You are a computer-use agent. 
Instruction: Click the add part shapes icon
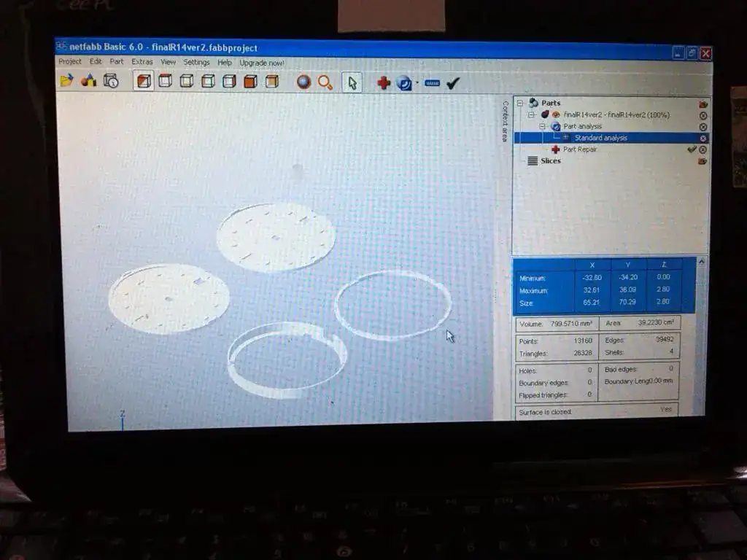[89, 81]
